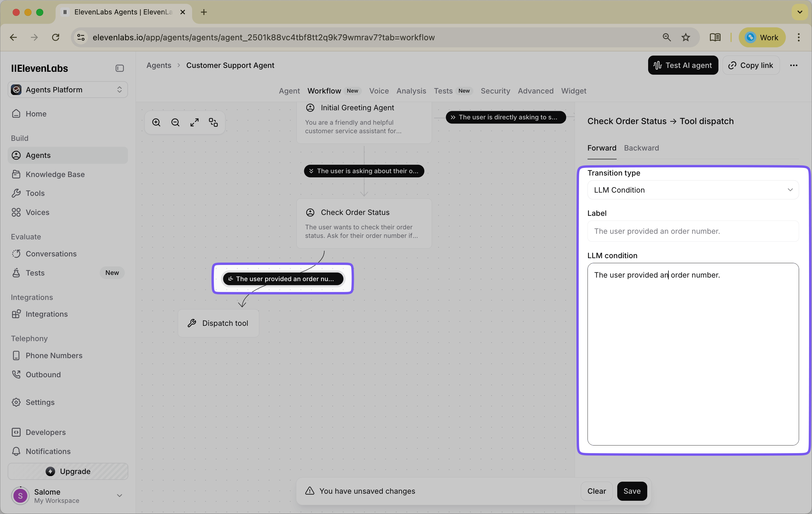Open Notifications from the sidebar

pos(48,451)
